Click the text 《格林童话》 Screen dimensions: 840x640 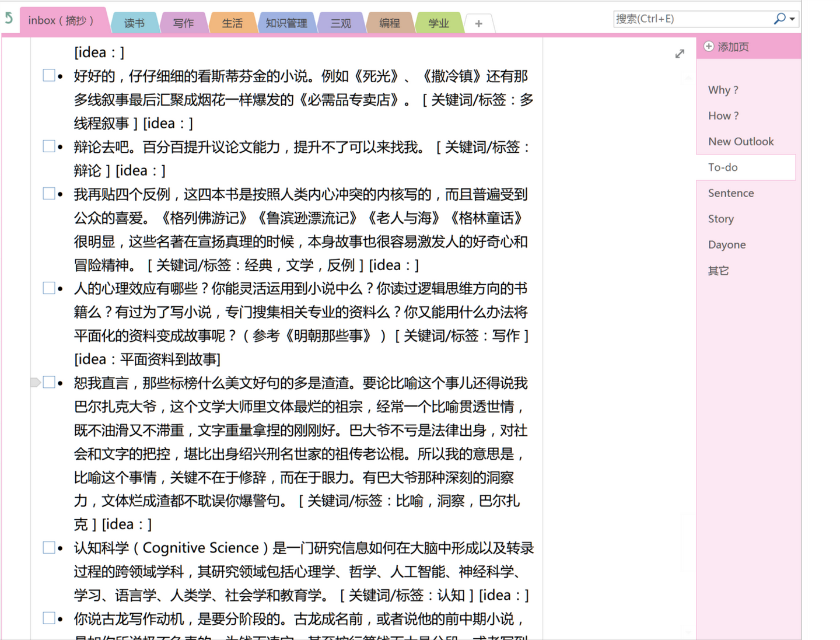487,218
